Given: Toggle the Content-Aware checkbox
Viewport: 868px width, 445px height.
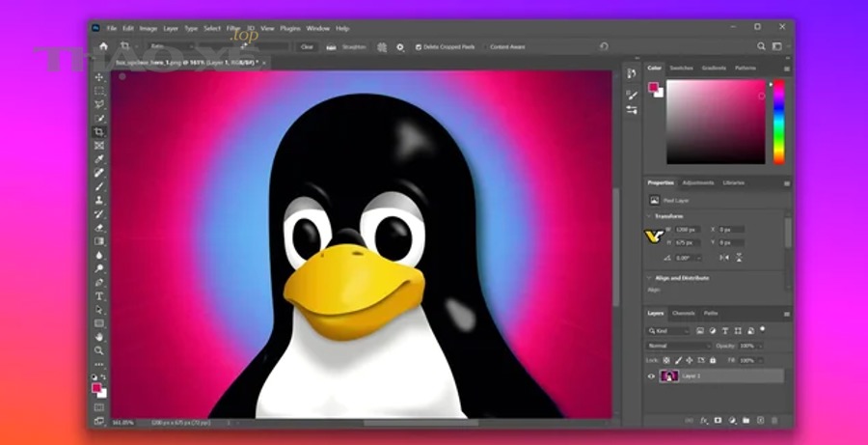Looking at the screenshot, I should coord(486,47).
